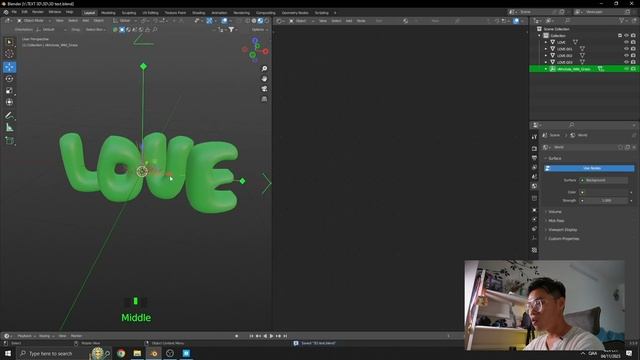Expand the LOVE object in outliner

[546, 42]
